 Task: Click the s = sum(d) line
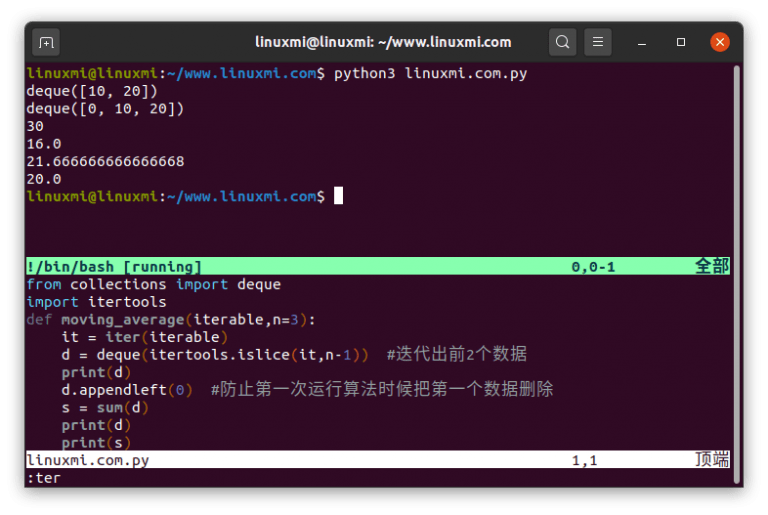click(105, 408)
